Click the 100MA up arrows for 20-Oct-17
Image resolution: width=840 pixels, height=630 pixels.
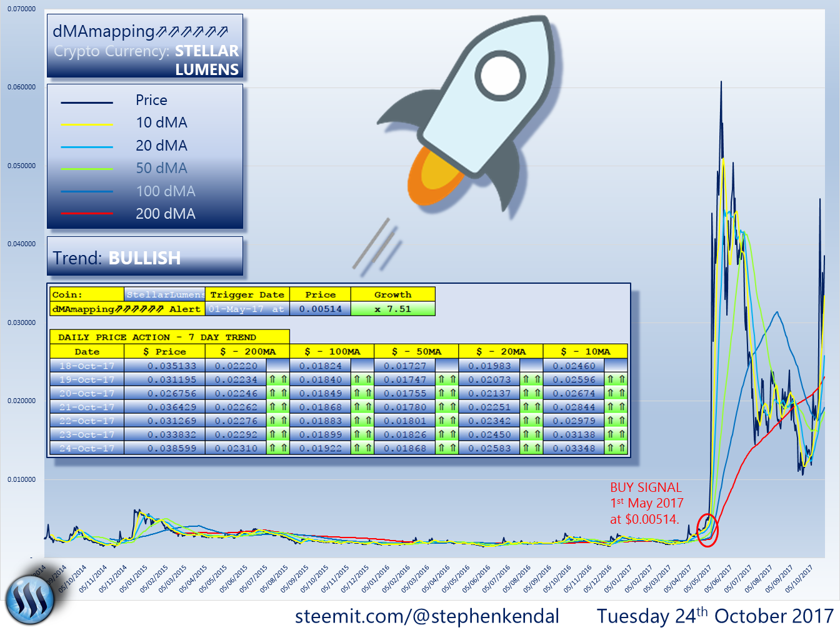point(362,393)
